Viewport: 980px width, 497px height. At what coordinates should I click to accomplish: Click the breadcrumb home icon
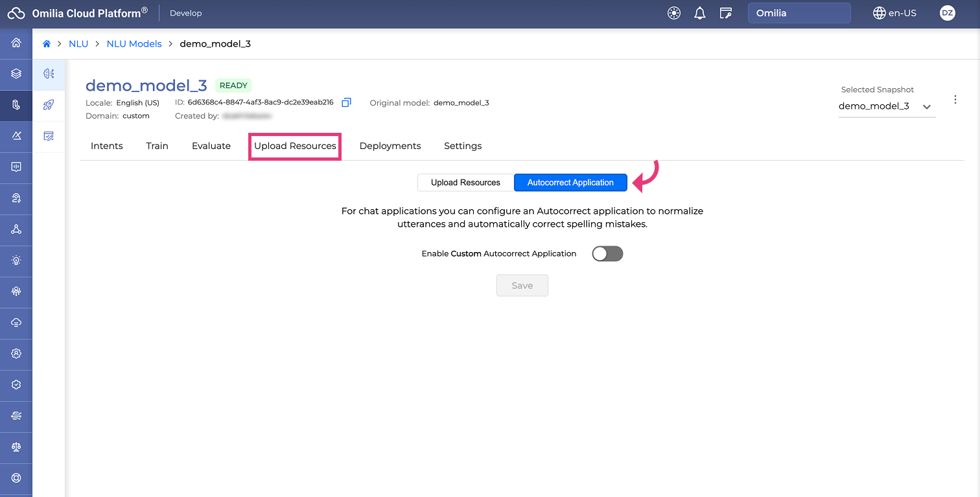47,44
